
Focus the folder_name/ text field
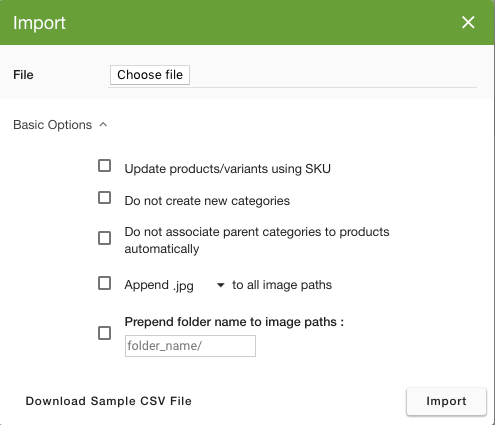190,346
